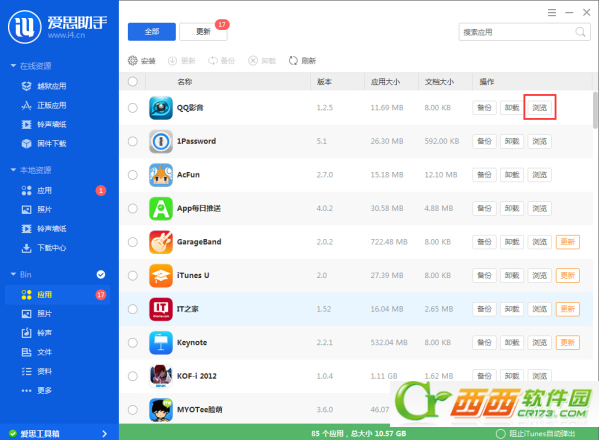Click 更新 button for iTunes U
The image size is (599, 440).
568,275
